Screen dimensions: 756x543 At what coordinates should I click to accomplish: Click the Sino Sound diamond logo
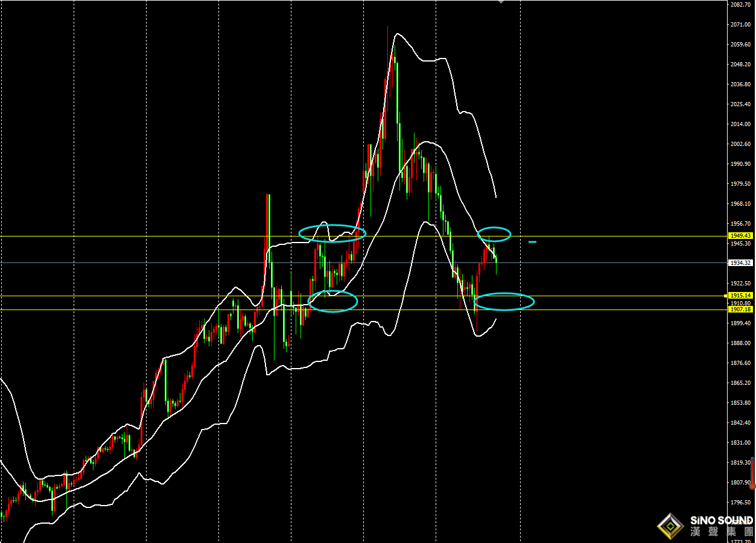670,526
